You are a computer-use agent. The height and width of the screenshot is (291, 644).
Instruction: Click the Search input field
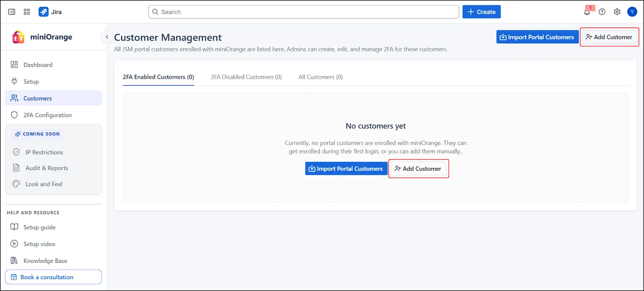(x=304, y=12)
